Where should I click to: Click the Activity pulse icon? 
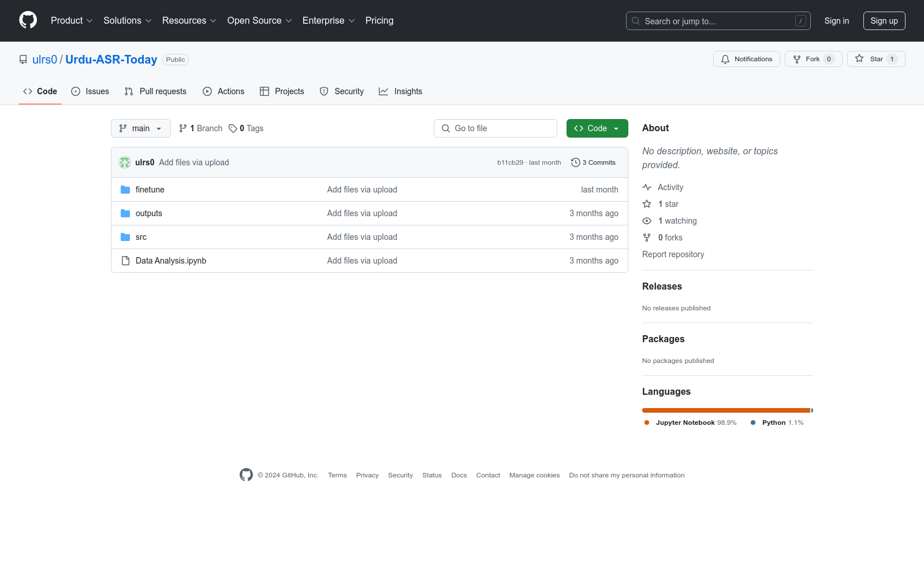coord(647,187)
